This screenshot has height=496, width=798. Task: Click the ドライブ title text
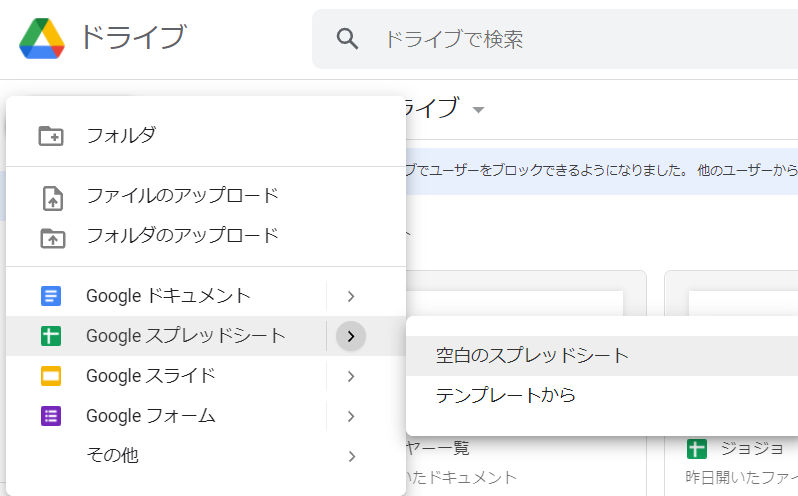click(x=133, y=38)
